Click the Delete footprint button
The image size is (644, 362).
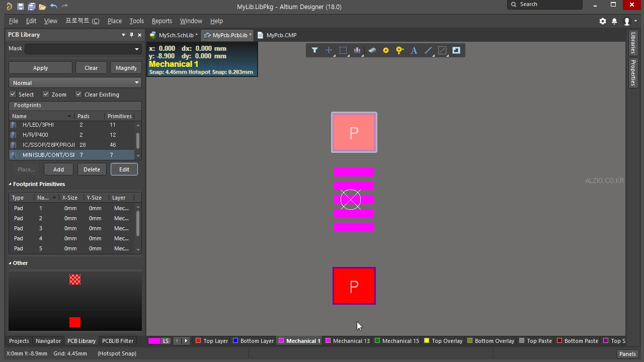pyautogui.click(x=92, y=169)
